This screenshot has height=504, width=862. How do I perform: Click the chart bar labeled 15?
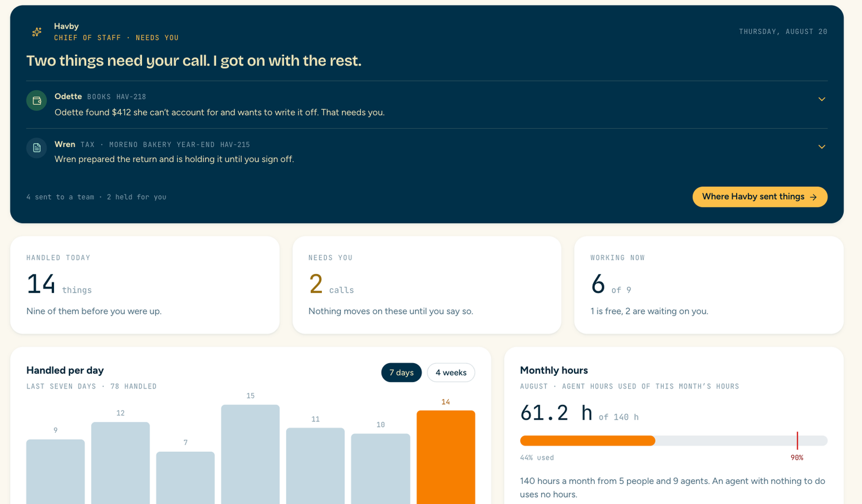tap(251, 454)
